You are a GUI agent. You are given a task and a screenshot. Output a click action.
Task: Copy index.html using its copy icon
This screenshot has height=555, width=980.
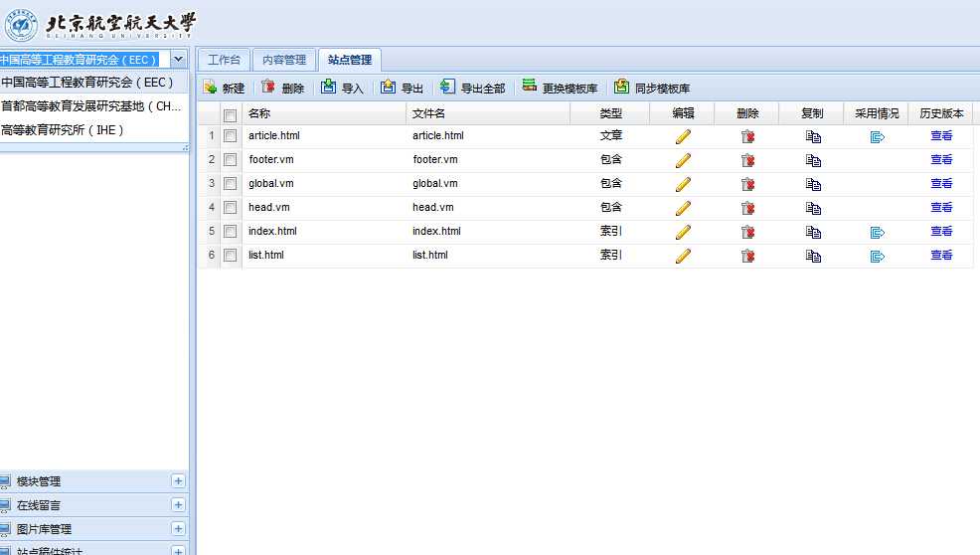pos(812,232)
